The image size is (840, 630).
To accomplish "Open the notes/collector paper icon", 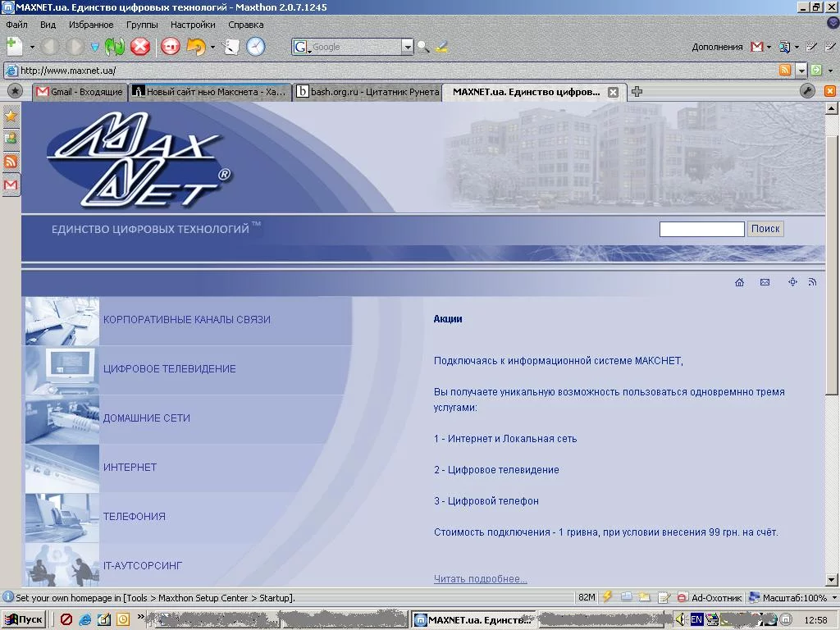I will [231, 47].
